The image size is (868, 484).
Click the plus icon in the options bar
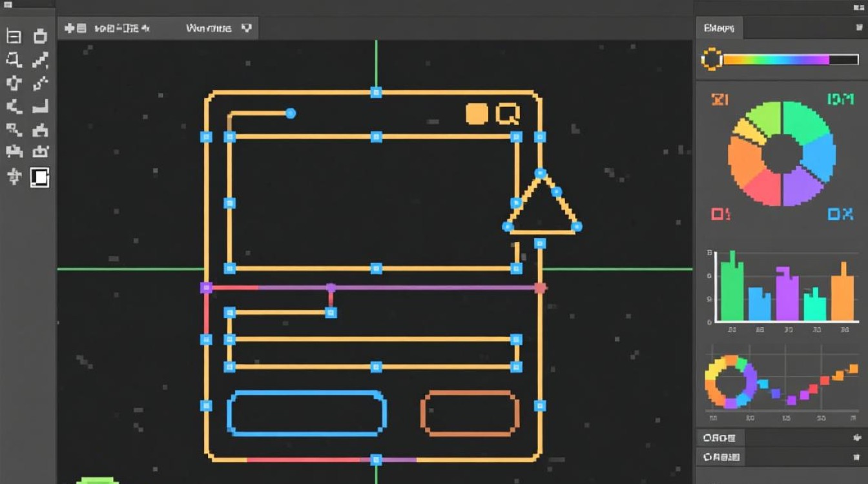pyautogui.click(x=70, y=28)
